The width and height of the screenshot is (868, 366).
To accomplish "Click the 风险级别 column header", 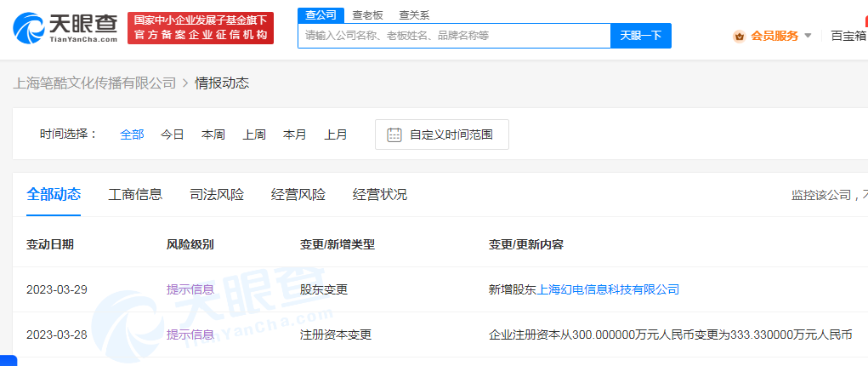I will 190,244.
